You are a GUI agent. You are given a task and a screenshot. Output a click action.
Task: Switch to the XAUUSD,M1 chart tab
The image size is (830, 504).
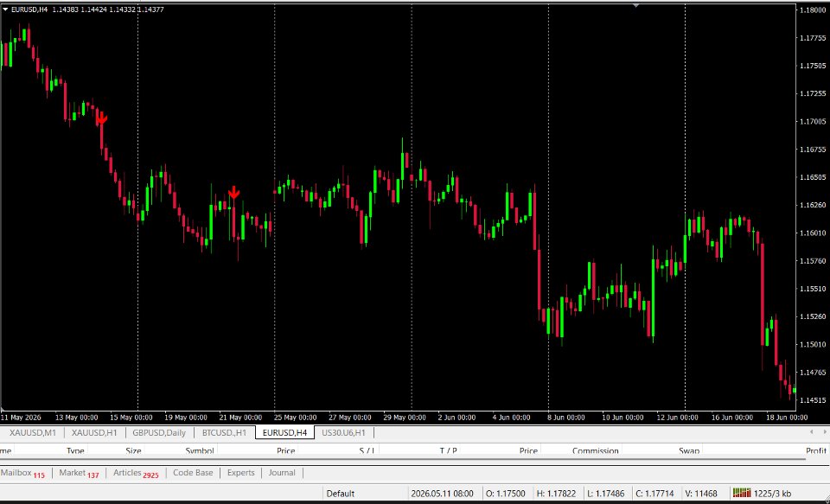(x=32, y=432)
